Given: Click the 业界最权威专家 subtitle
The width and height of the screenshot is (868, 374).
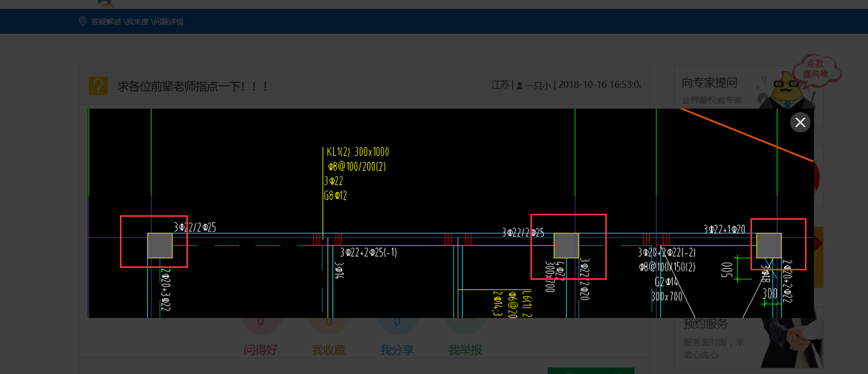Looking at the screenshot, I should pos(712,100).
